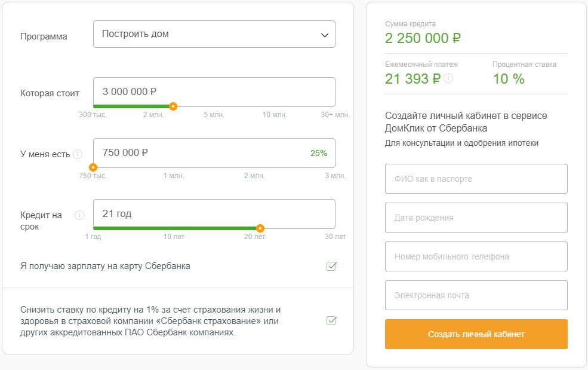Click the '21 год' loan term field
Image resolution: width=588 pixels, height=370 pixels.
(214, 214)
